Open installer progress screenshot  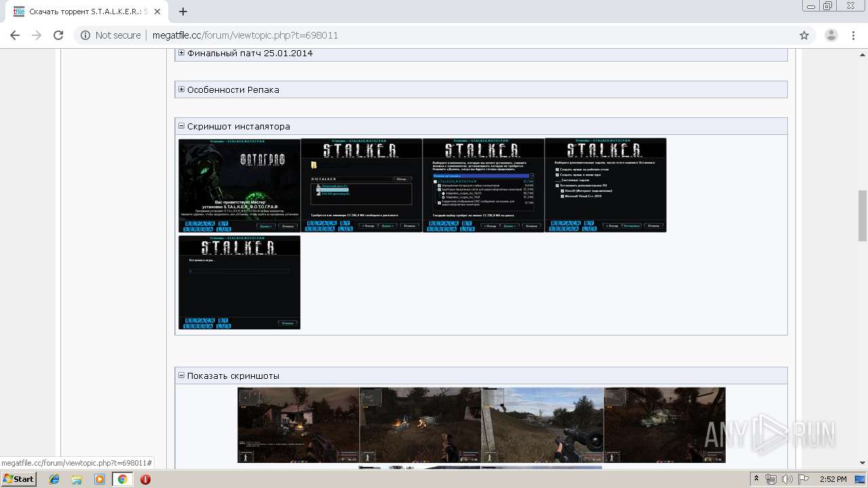click(x=239, y=282)
